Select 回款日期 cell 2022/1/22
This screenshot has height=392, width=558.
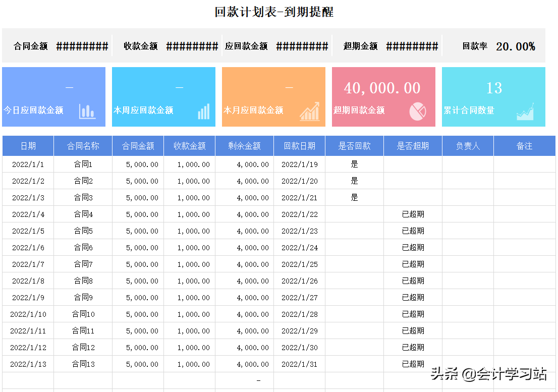pos(300,214)
